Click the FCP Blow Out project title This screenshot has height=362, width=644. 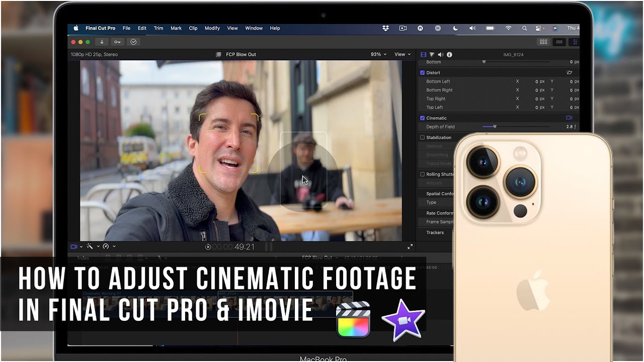(x=241, y=54)
